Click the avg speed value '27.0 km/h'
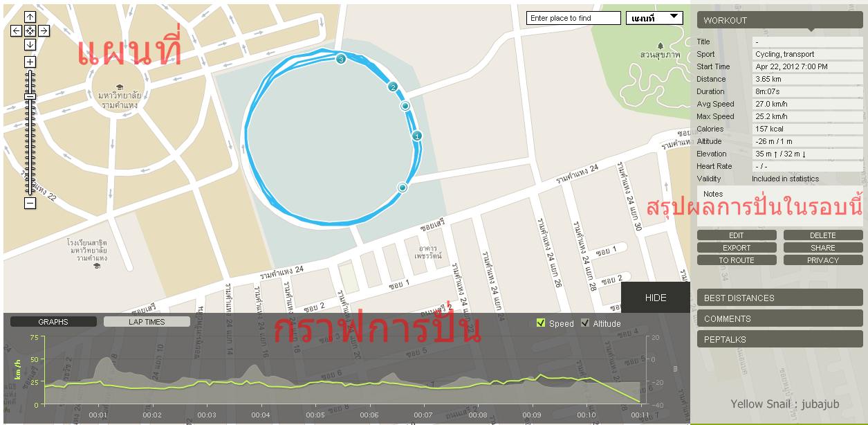The height and width of the screenshot is (425, 868). (x=808, y=104)
